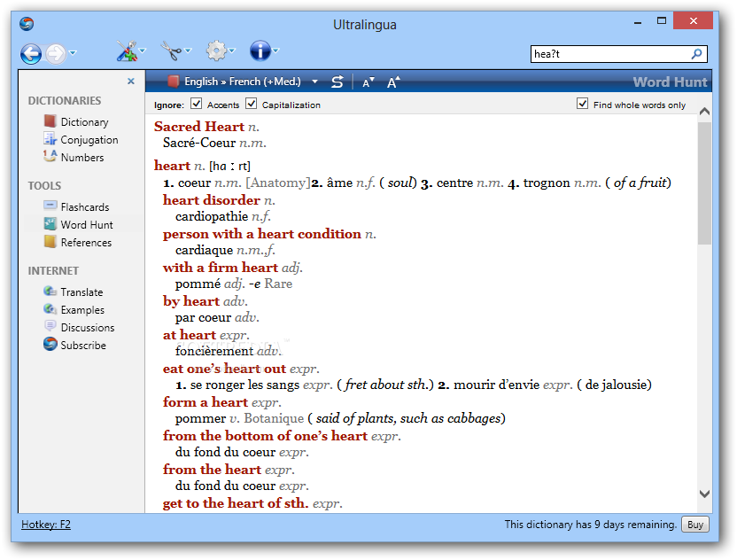This screenshot has height=560, width=737.
Task: Click the 'Sacred Heart' entry
Action: [x=199, y=127]
